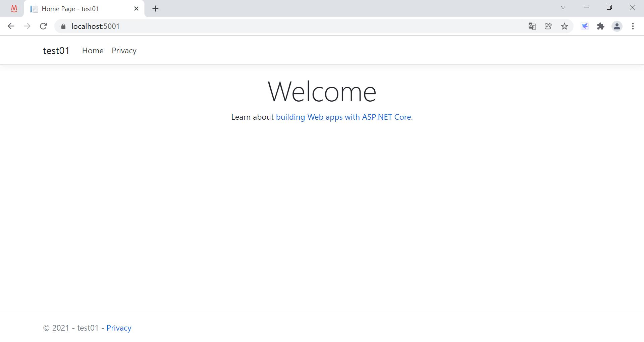644x342 pixels.
Task: Open the Extensions puzzle icon
Action: (601, 26)
